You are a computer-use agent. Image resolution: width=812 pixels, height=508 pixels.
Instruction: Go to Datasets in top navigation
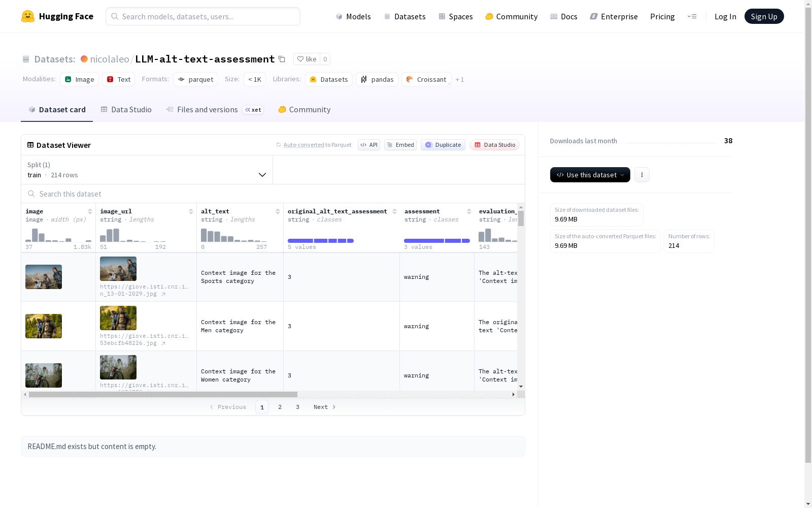point(404,16)
